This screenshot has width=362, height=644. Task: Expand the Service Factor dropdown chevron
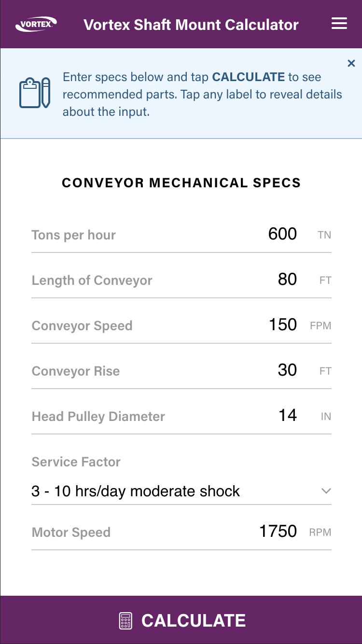326,491
